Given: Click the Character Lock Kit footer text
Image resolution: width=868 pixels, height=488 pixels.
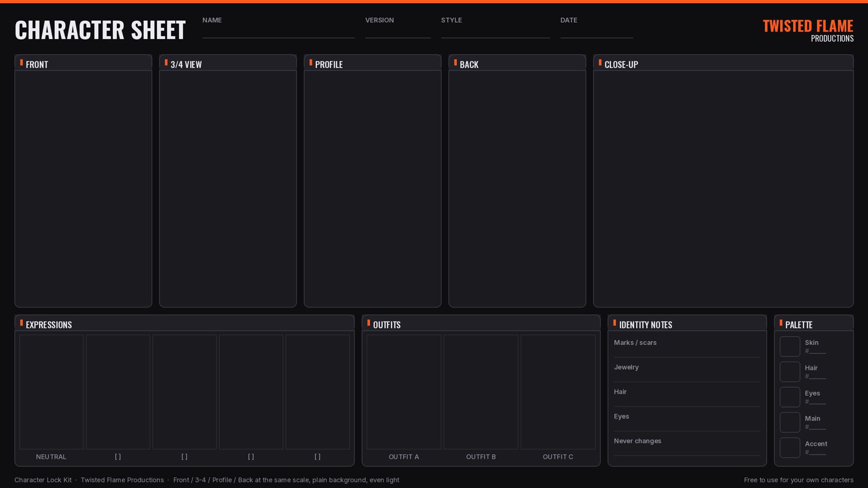Looking at the screenshot, I should 43,480.
